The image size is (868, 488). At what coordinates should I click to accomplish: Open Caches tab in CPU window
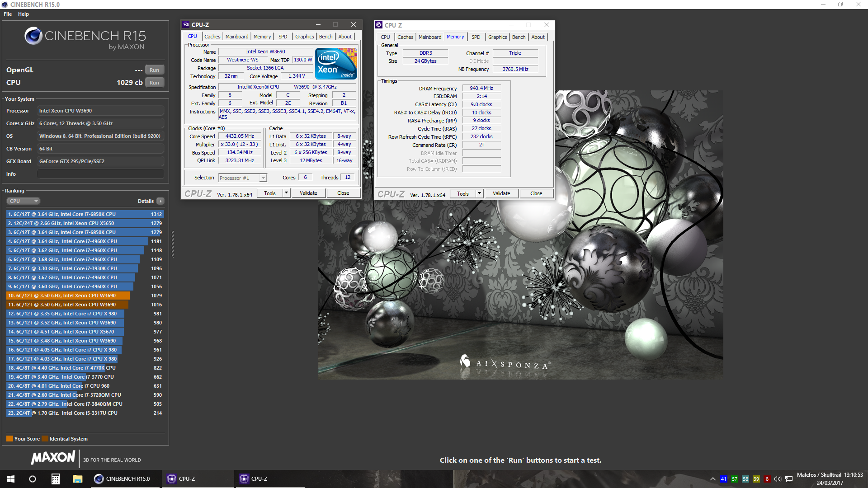tap(212, 37)
